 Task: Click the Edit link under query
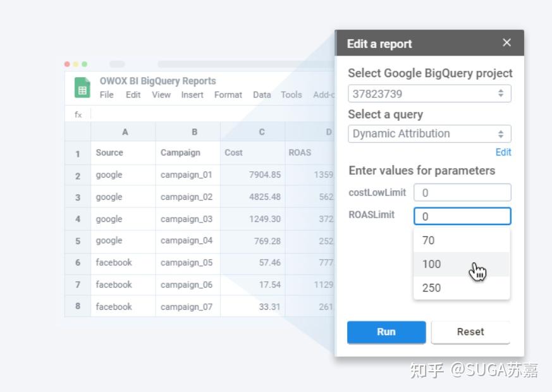pos(503,152)
